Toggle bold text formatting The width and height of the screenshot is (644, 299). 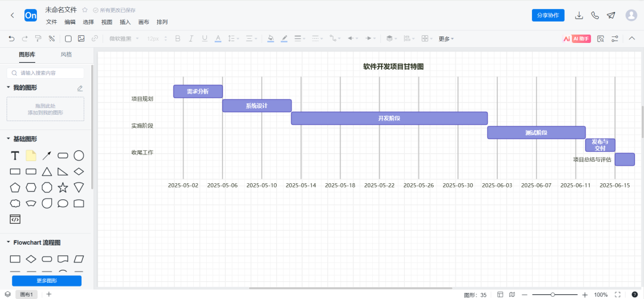[x=178, y=39]
